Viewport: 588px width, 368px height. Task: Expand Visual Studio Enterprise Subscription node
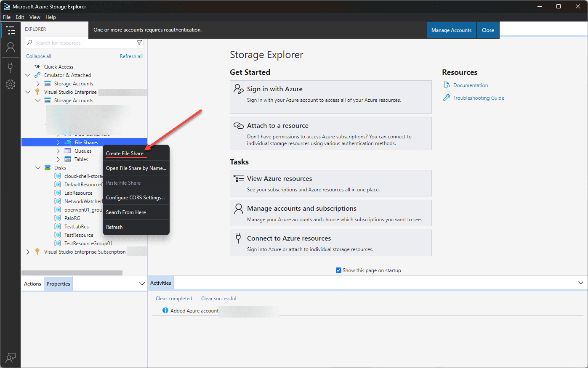coord(28,252)
